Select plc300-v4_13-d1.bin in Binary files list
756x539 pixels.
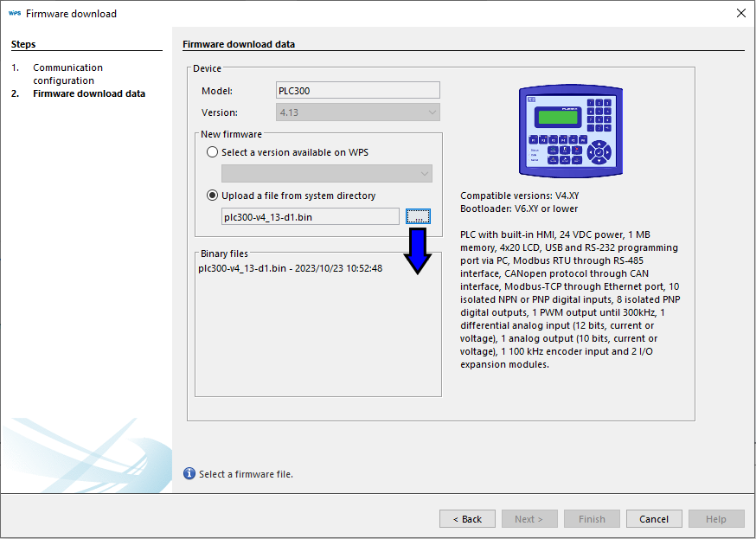(x=290, y=268)
